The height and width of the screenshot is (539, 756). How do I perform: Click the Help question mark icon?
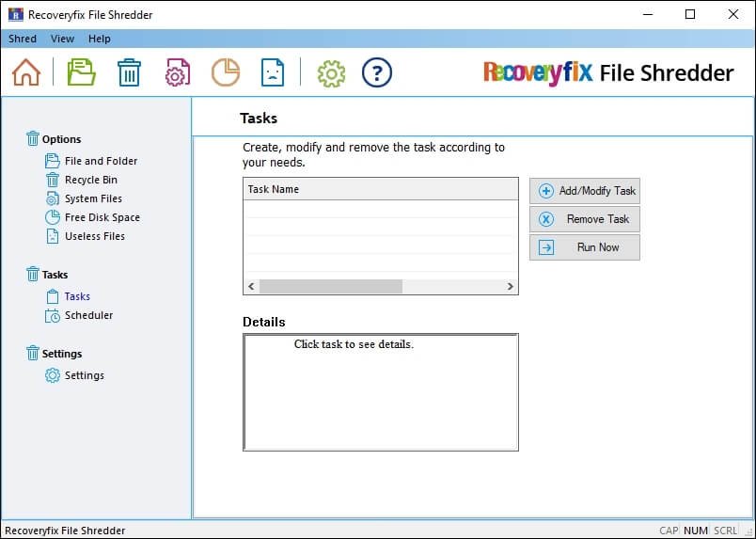(x=377, y=72)
